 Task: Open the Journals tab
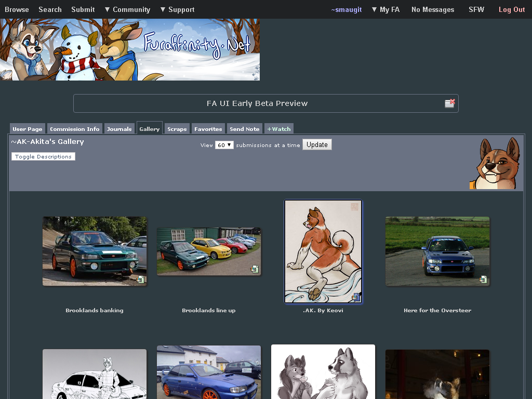119,129
